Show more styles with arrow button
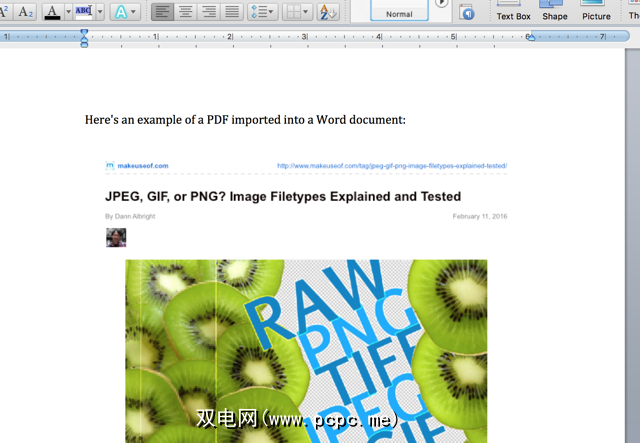The image size is (640, 443). [x=441, y=3]
